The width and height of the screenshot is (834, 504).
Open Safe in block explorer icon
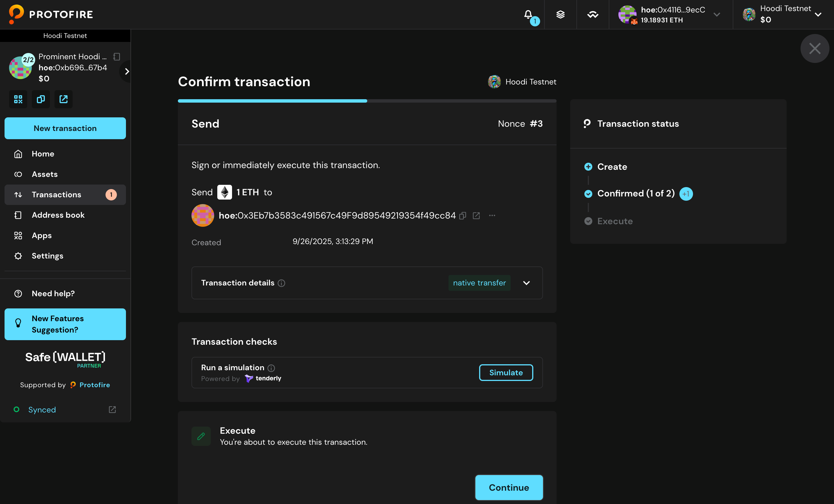[63, 99]
